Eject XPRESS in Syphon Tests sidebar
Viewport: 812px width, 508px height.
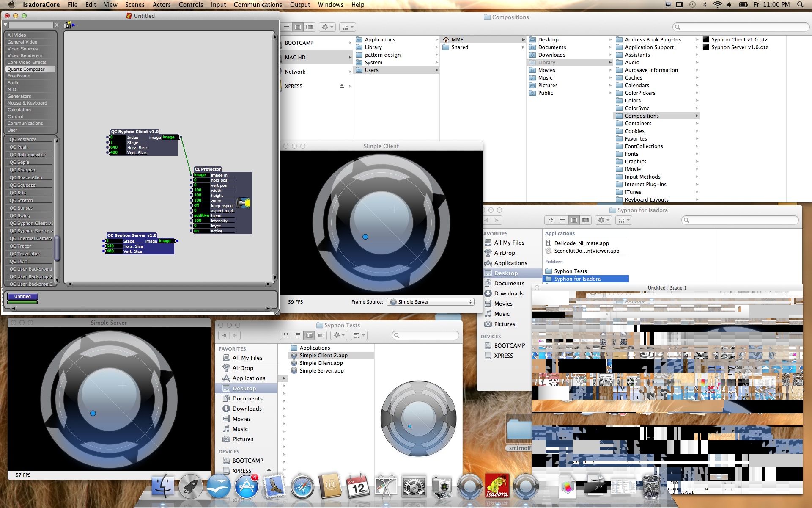(x=269, y=470)
